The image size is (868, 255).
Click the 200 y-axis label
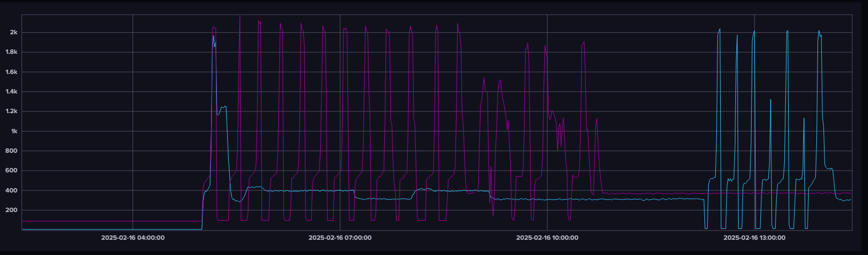pyautogui.click(x=13, y=210)
